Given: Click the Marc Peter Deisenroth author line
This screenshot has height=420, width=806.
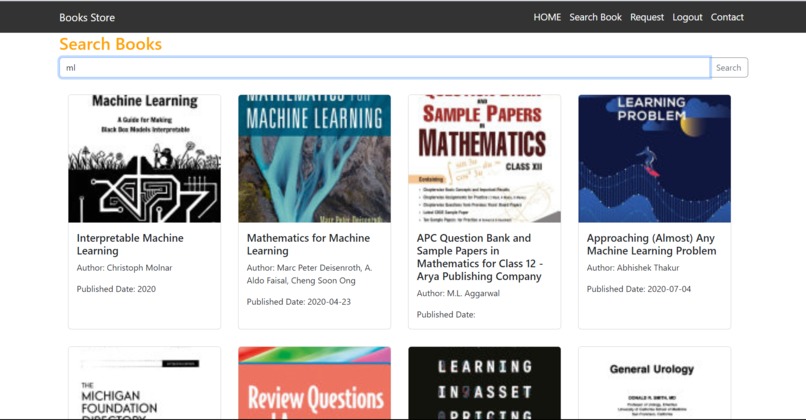Looking at the screenshot, I should 309,274.
